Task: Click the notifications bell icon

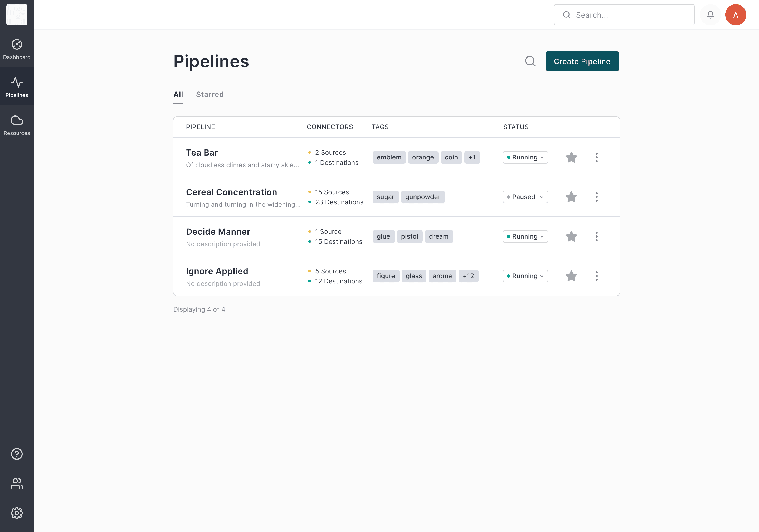Action: tap(710, 15)
